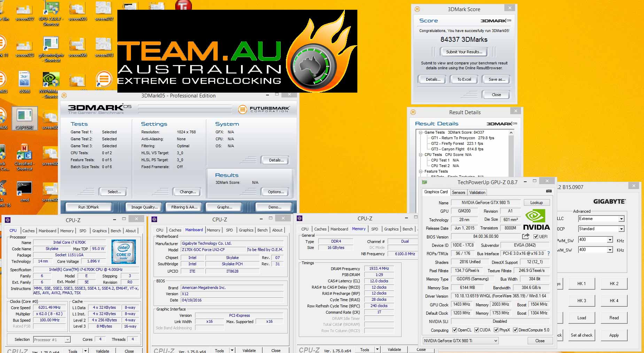Screen dimensions: 644x353
Task: Open Tools dropdown arrow in CPU-Z Memory window
Action: [377, 350]
